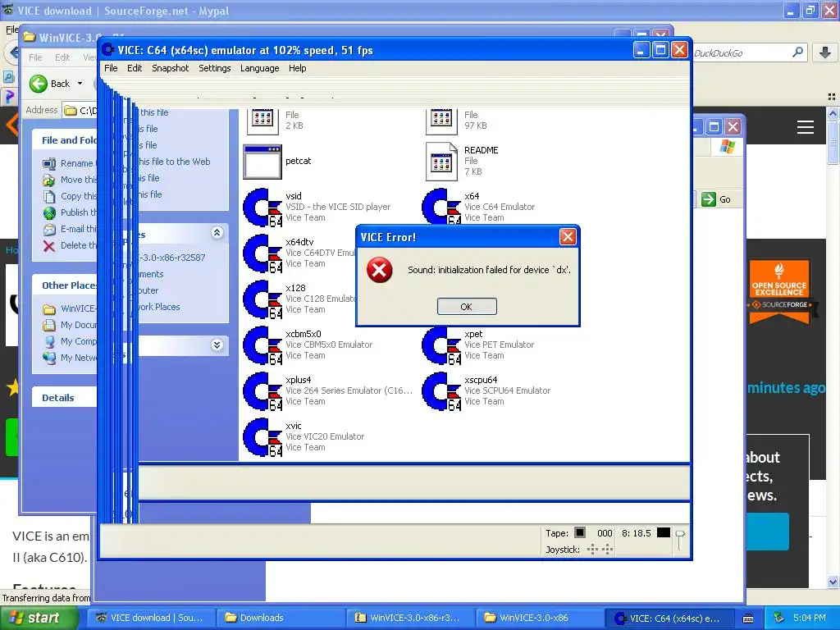The image size is (840, 630).
Task: Select the 2 KB file icon
Action: 262,121
